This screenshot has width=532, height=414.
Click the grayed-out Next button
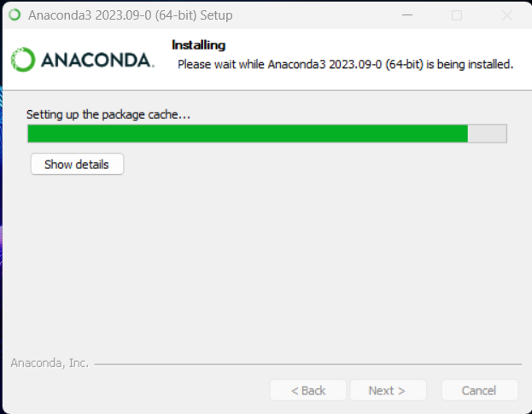[x=388, y=391]
